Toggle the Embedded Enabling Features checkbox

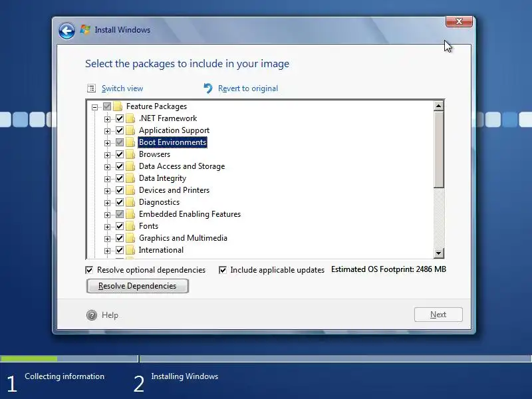click(120, 214)
